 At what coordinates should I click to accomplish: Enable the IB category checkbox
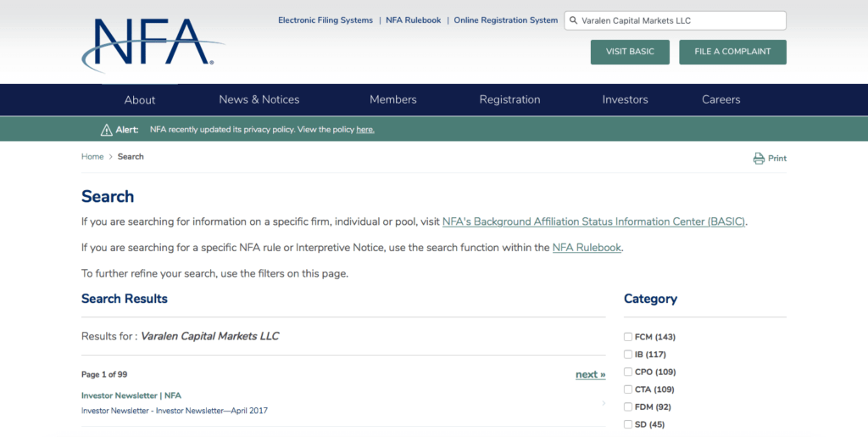(628, 355)
